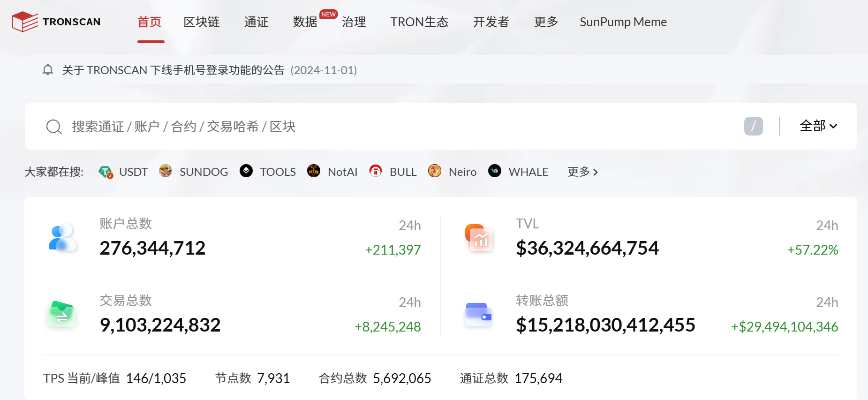This screenshot has width=868, height=400.
Task: Open the 区块链 menu
Action: pyautogui.click(x=202, y=22)
